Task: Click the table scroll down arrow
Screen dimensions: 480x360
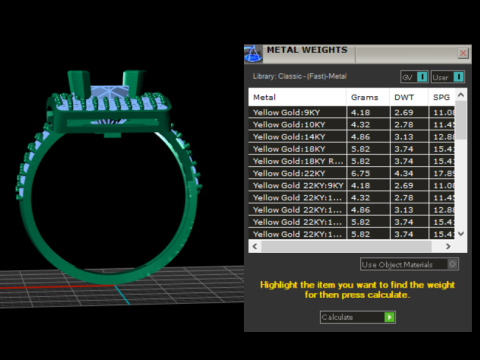Action: [x=461, y=234]
